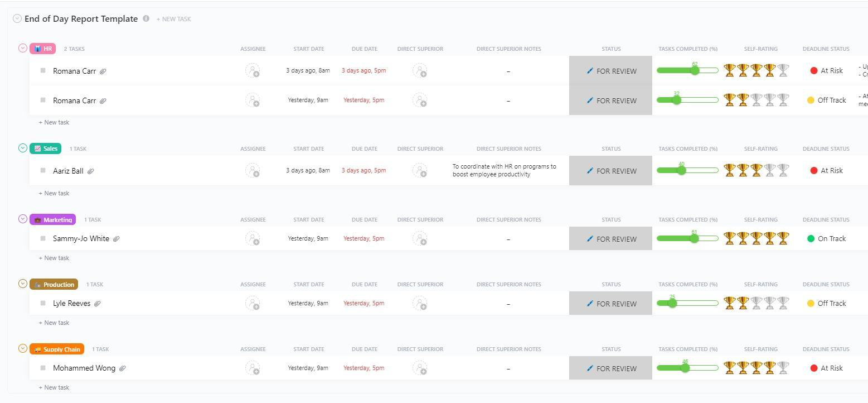The height and width of the screenshot is (403, 868).
Task: Click the assignee icon for Aariz Ball
Action: pos(253,171)
